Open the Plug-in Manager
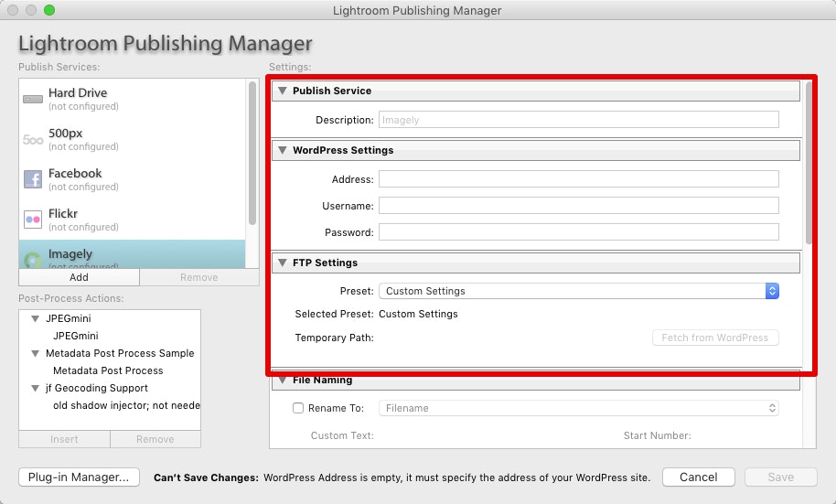Viewport: 836px width, 504px height. (x=79, y=477)
